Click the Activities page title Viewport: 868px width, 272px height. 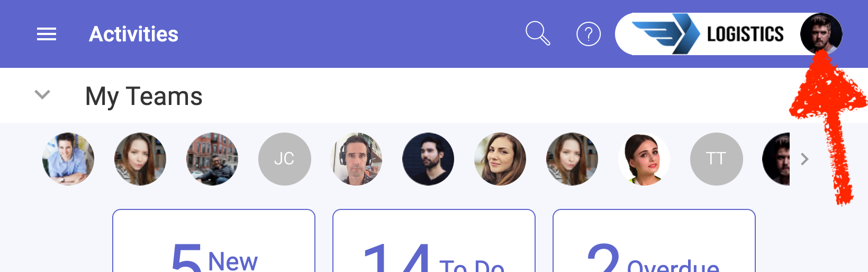click(x=133, y=34)
